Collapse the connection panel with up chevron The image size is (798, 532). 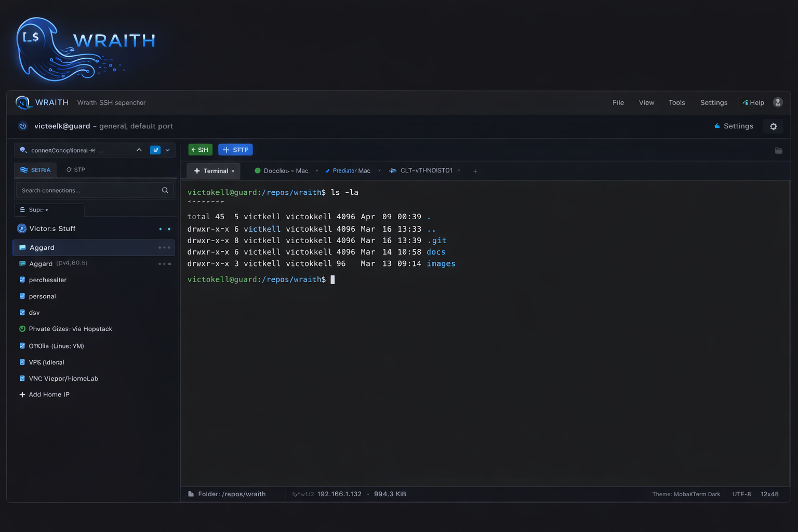[139, 150]
